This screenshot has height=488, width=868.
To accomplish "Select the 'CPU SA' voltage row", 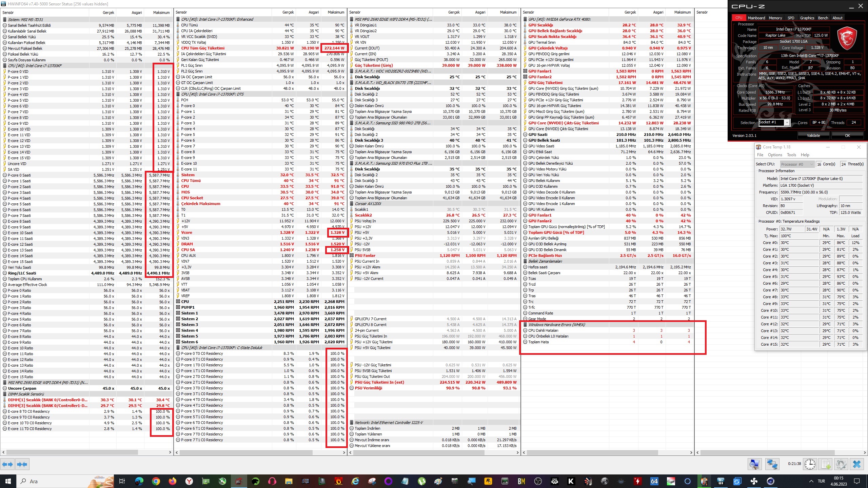I will tap(260, 250).
